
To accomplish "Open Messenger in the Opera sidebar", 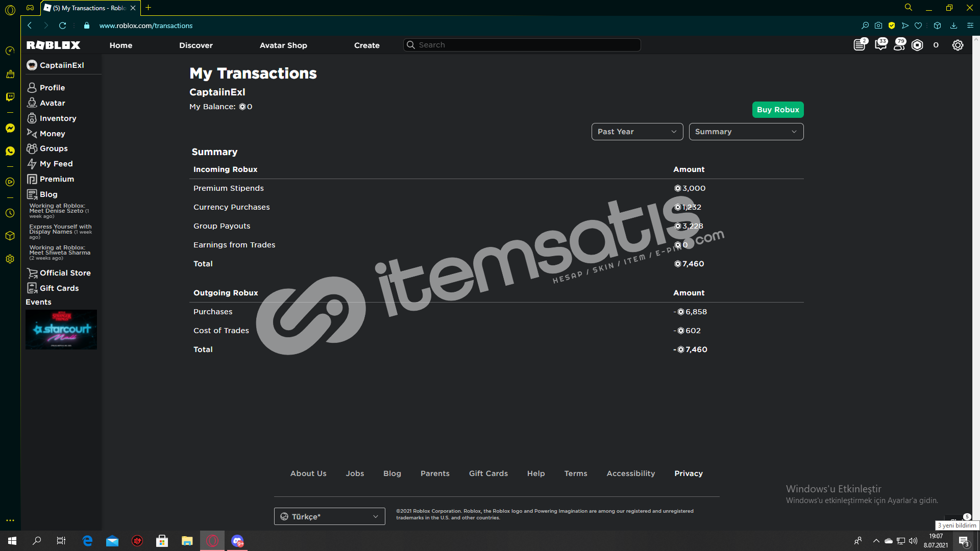I will pos(10,128).
